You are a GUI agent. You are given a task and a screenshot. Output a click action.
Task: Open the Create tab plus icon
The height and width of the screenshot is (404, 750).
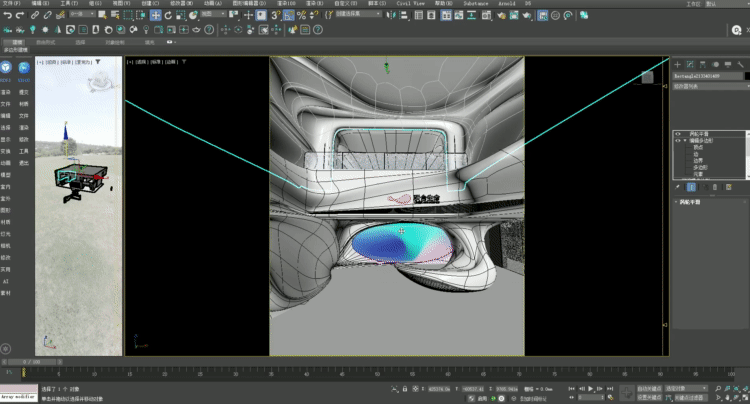(x=677, y=63)
